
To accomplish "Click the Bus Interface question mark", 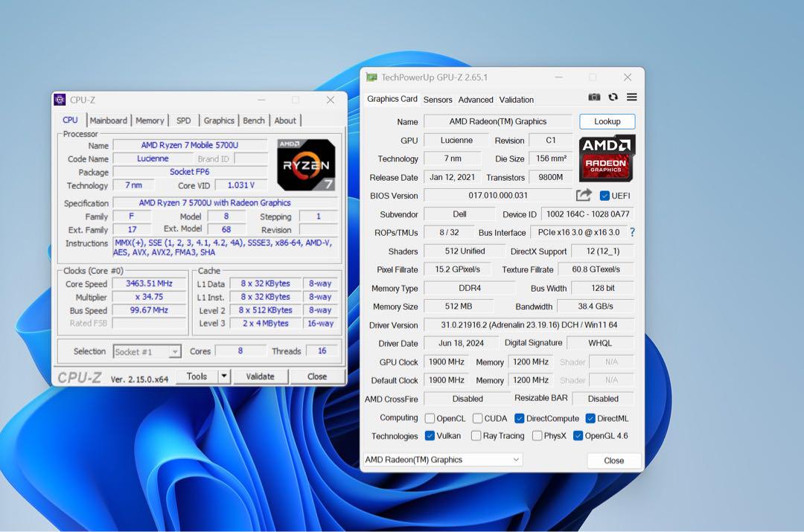I will [x=632, y=232].
